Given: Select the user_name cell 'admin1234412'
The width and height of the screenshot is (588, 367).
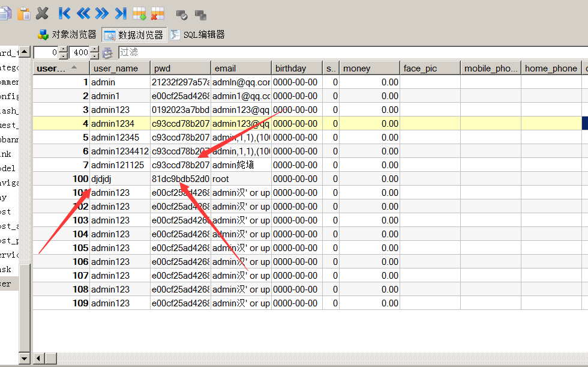Looking at the screenshot, I should (x=120, y=151).
